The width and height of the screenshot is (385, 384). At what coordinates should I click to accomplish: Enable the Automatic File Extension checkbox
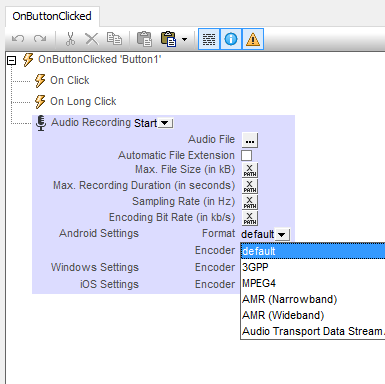[x=246, y=156]
